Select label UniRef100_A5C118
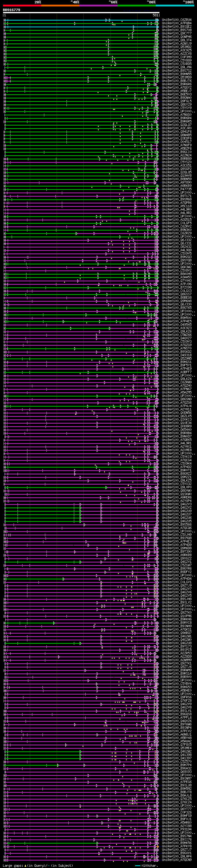Viewport: 197px width, 868px height. [x=177, y=206]
